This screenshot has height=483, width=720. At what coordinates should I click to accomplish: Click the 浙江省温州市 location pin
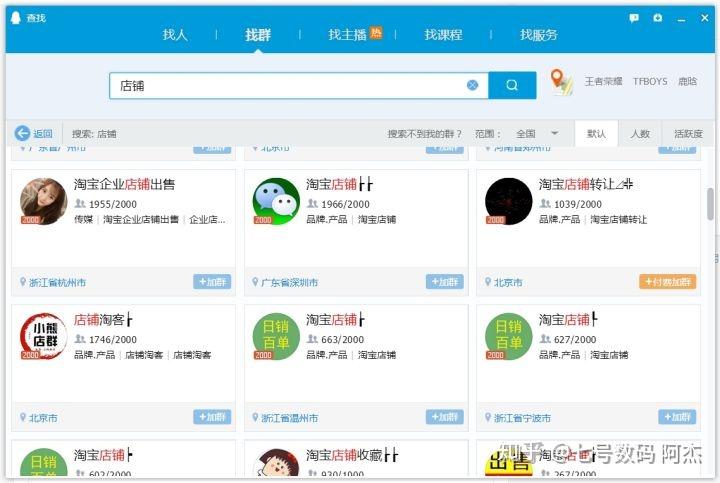[255, 417]
